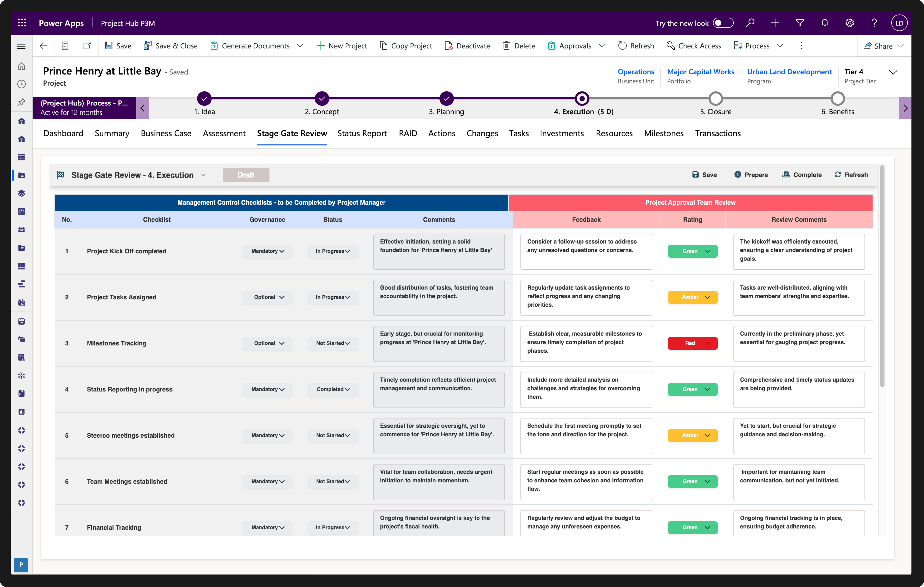Image resolution: width=924 pixels, height=587 pixels.
Task: Open notifications bell icon
Action: [x=825, y=23]
